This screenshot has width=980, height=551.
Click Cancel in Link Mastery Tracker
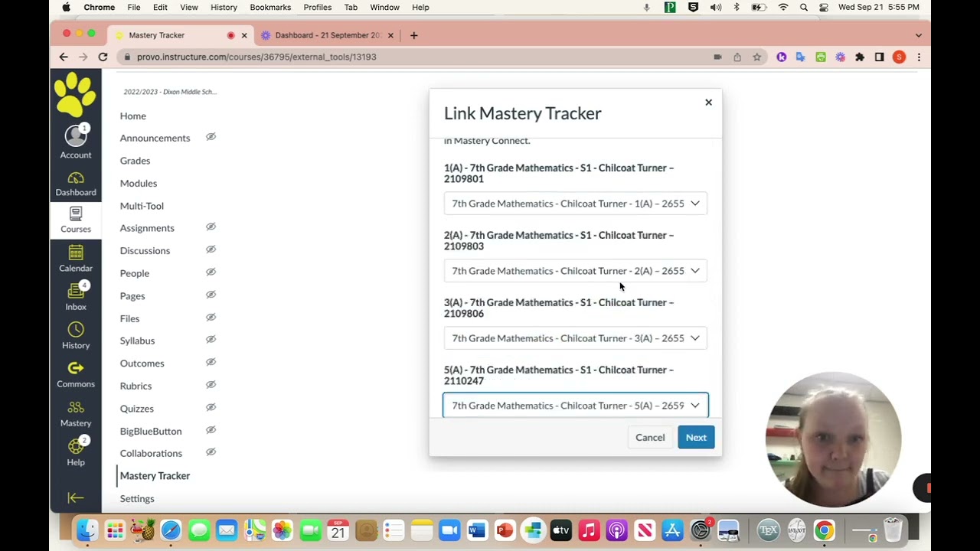pos(650,438)
